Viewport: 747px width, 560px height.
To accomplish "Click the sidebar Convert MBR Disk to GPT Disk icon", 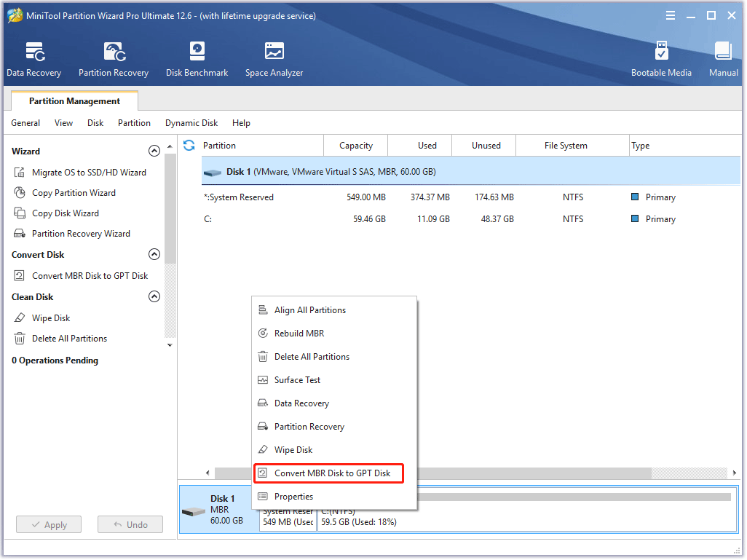I will pyautogui.click(x=20, y=276).
